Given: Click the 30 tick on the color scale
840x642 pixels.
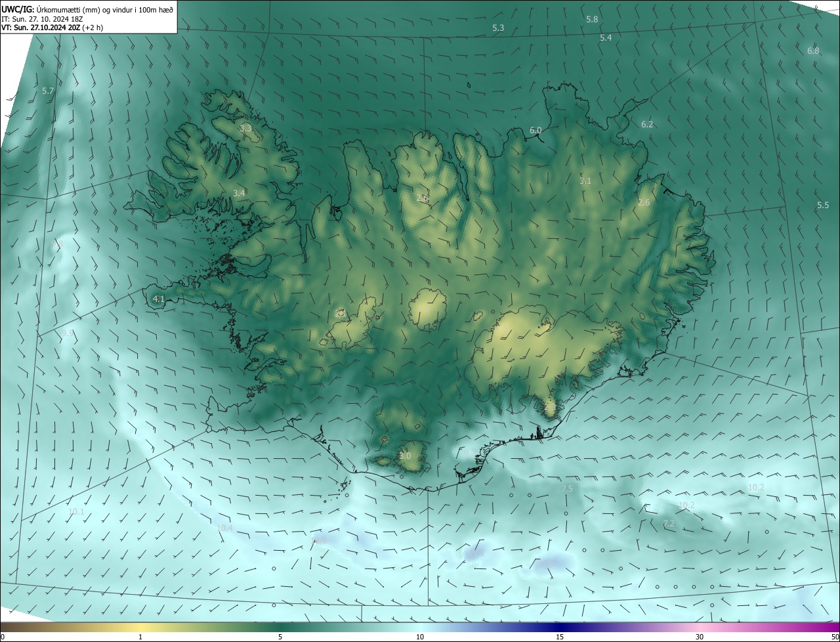Looking at the screenshot, I should click(700, 637).
